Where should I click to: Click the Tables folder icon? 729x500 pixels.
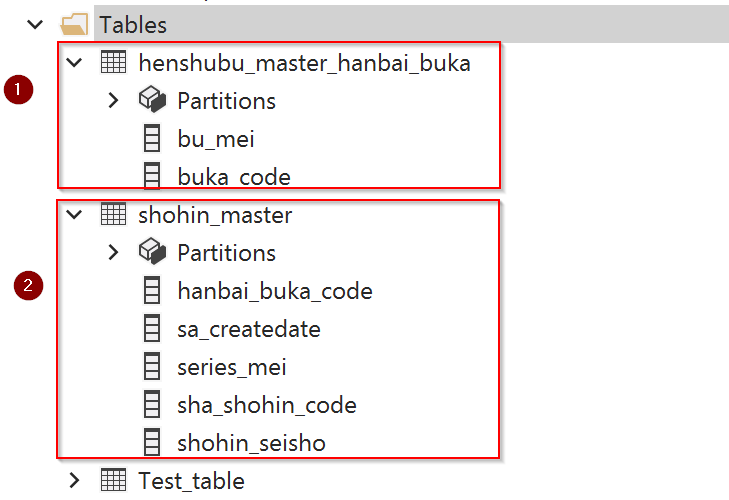[x=75, y=25]
